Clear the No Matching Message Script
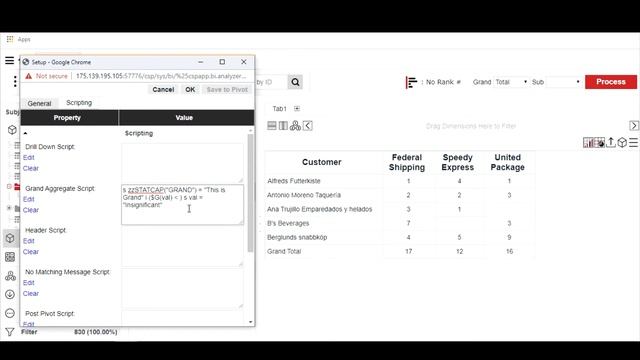The height and width of the screenshot is (360, 640). tap(31, 293)
